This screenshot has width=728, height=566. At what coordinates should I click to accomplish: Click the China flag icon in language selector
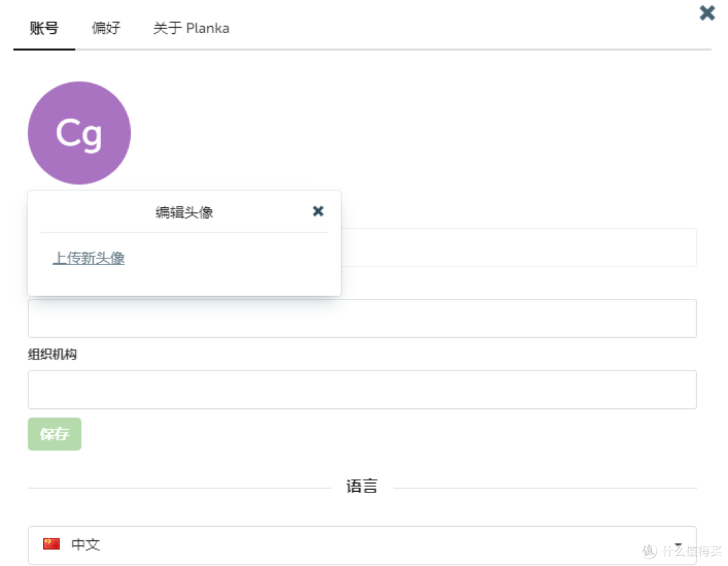[52, 545]
